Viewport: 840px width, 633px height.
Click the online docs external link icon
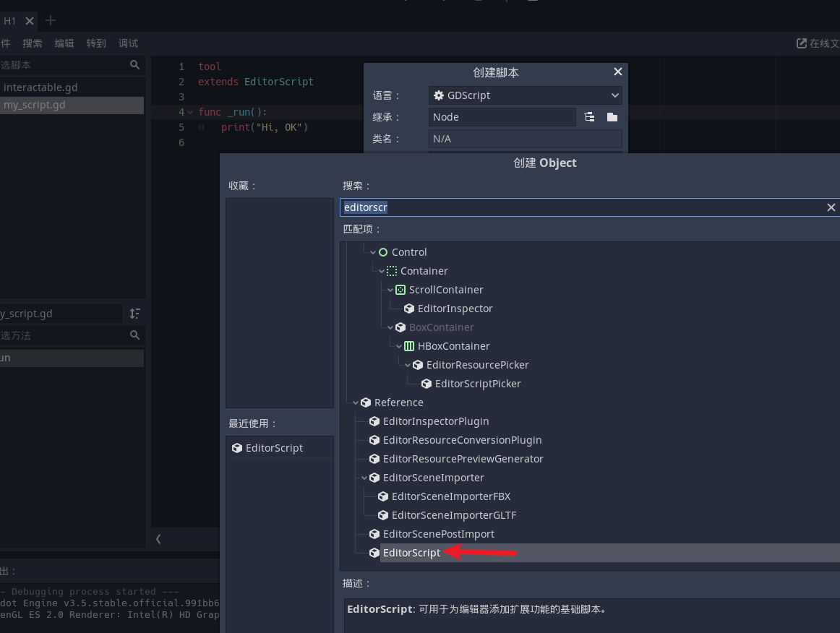[801, 43]
